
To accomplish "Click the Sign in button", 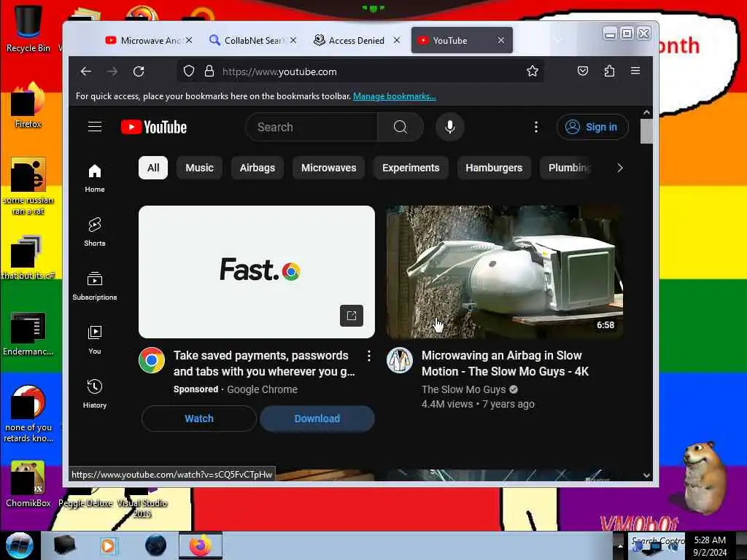I will pos(592,127).
